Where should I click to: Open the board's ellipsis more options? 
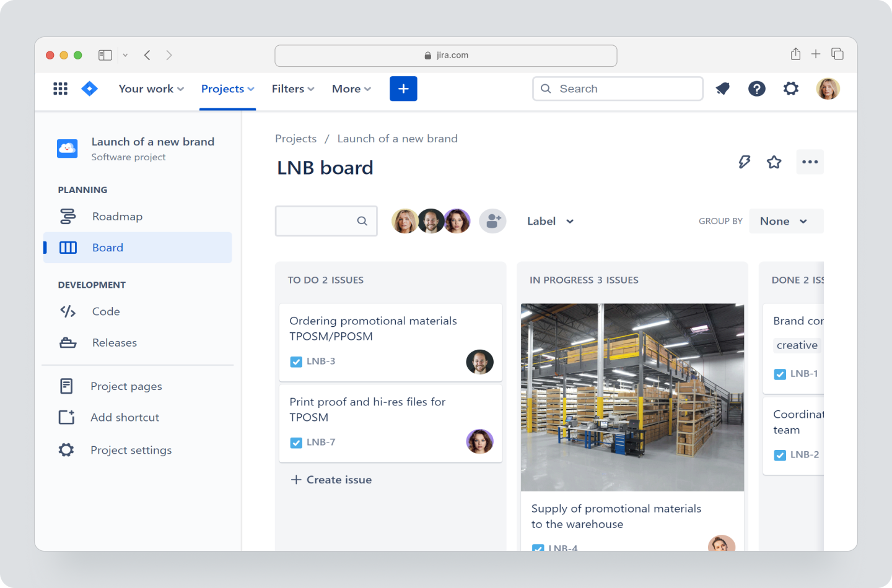coord(810,162)
